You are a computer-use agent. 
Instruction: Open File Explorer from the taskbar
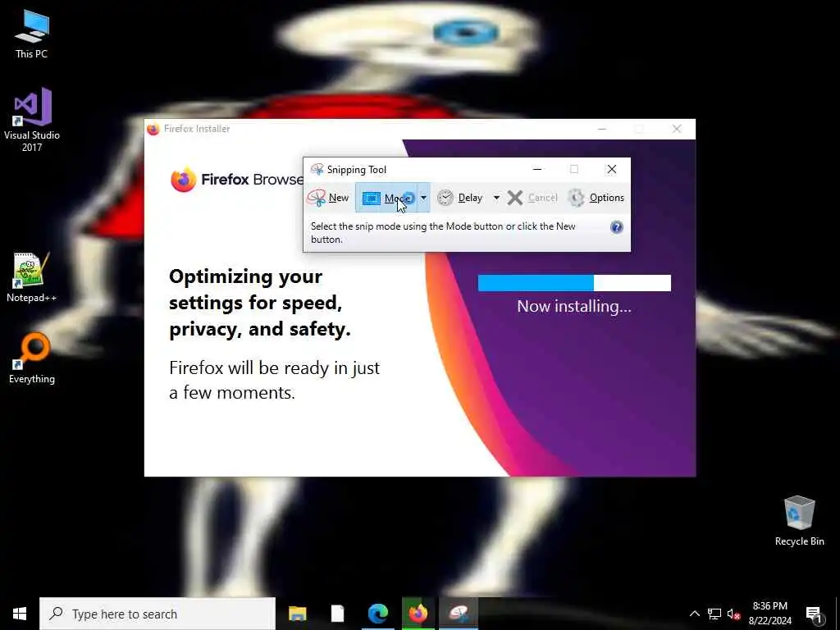tap(297, 614)
